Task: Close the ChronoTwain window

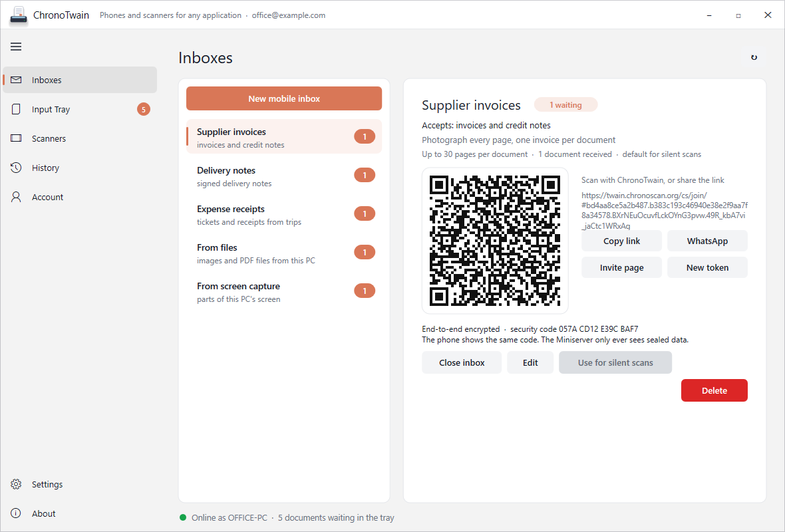Action: pos(768,15)
